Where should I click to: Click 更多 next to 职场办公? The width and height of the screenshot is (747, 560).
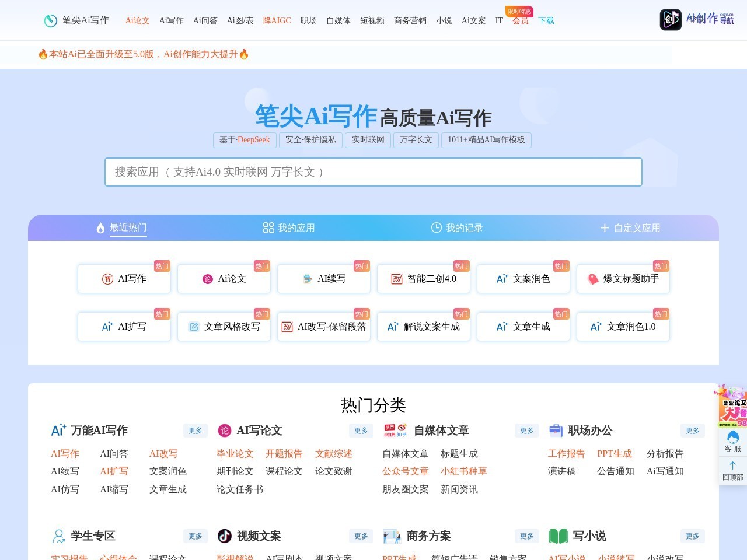(693, 430)
